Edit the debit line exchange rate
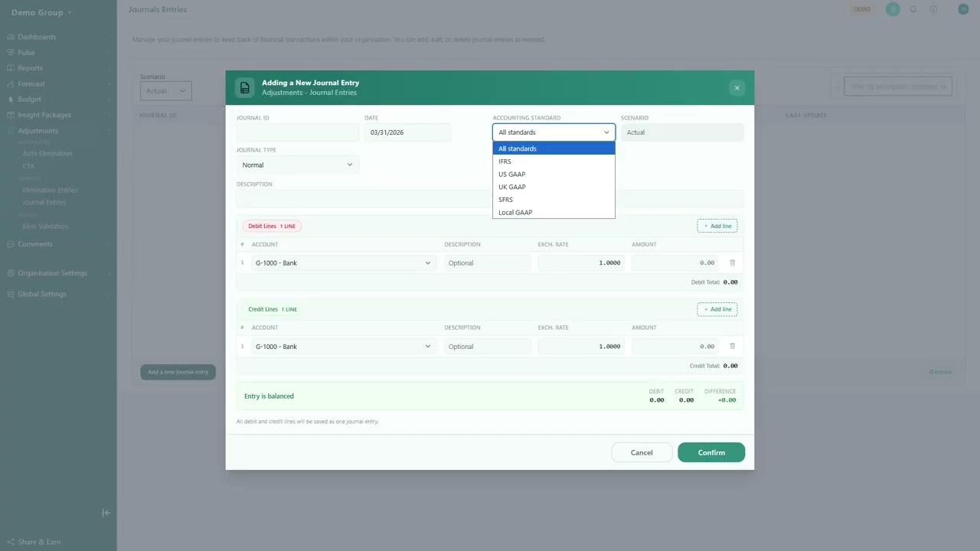Viewport: 980px width, 551px height. pos(581,262)
